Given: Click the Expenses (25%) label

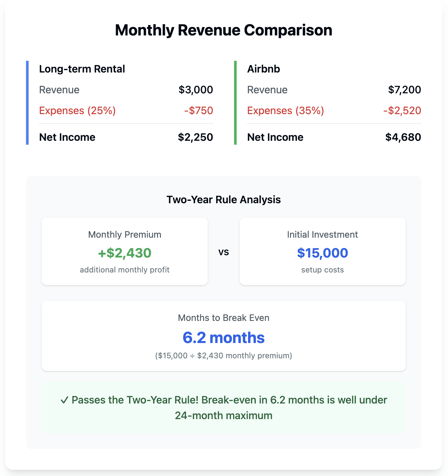Looking at the screenshot, I should tap(77, 111).
